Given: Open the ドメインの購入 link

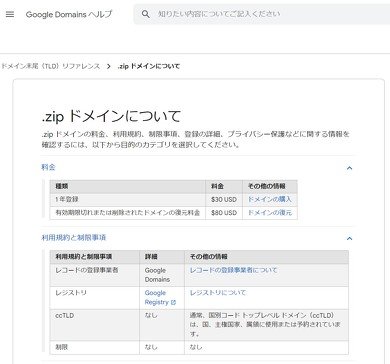Looking at the screenshot, I should point(269,199).
